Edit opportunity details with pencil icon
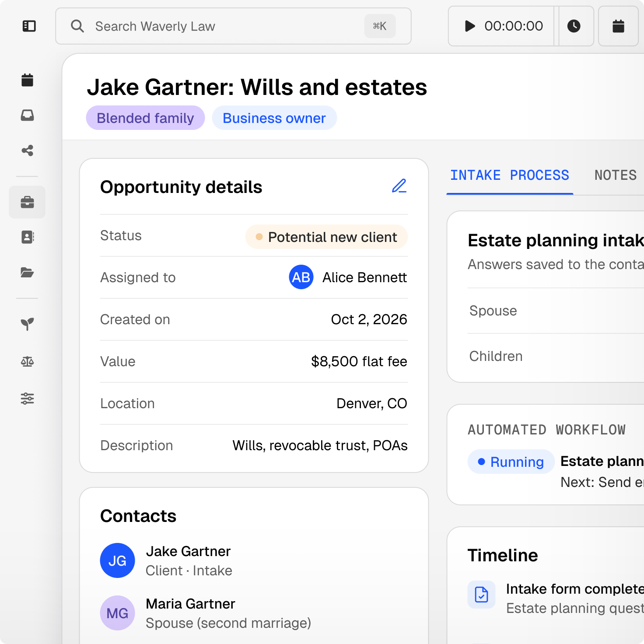644x644 pixels. click(x=399, y=186)
